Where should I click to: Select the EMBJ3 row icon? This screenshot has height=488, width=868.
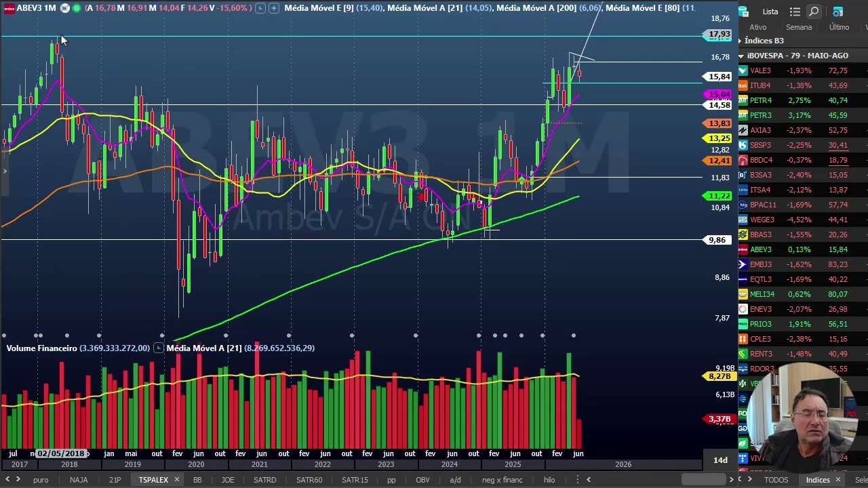pos(743,264)
